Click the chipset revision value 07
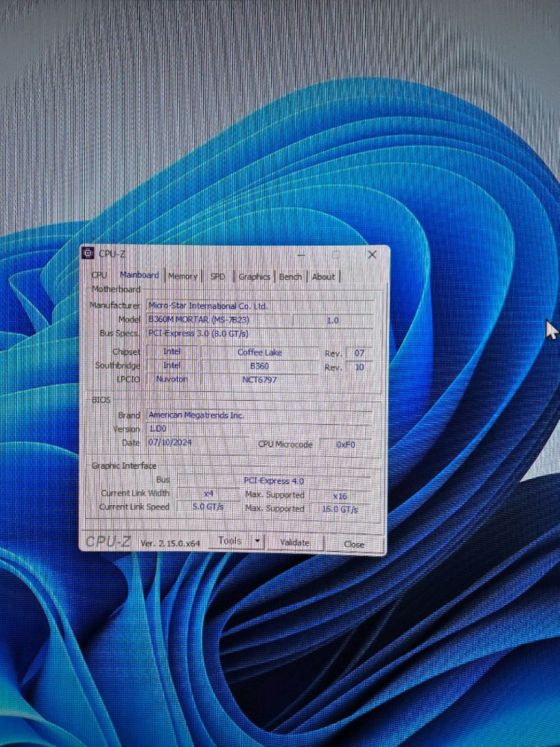Image resolution: width=560 pixels, height=747 pixels. click(359, 353)
